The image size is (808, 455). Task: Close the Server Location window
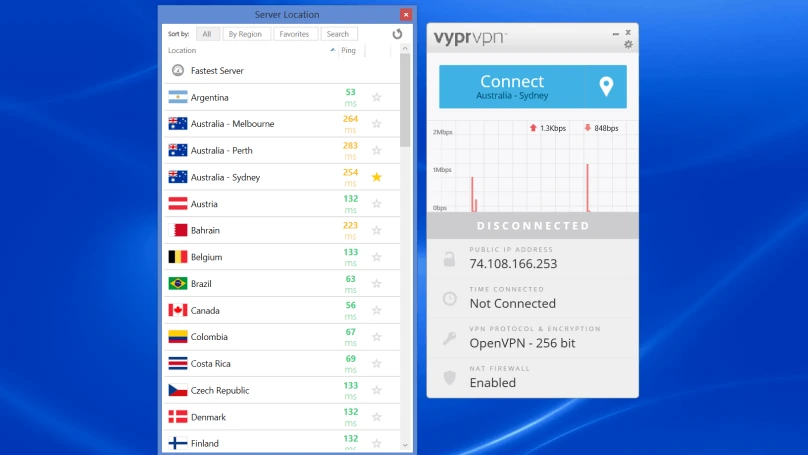(x=406, y=14)
